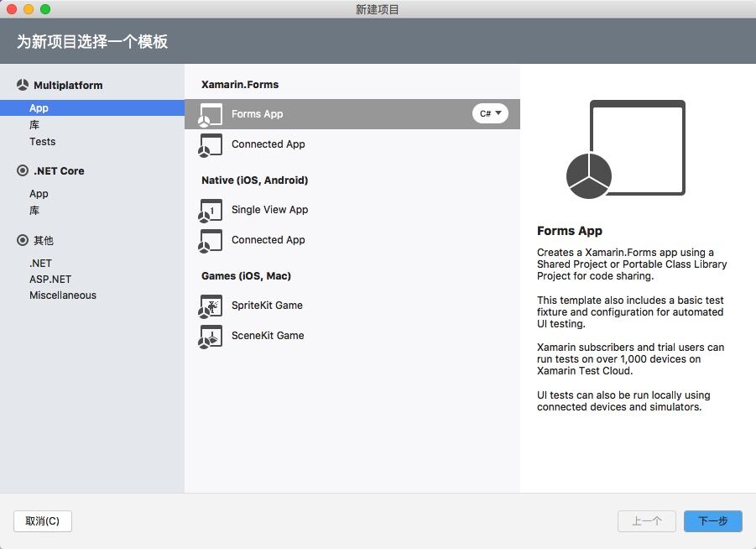756x549 pixels.
Task: Click the Native Connected App template icon
Action: (211, 241)
